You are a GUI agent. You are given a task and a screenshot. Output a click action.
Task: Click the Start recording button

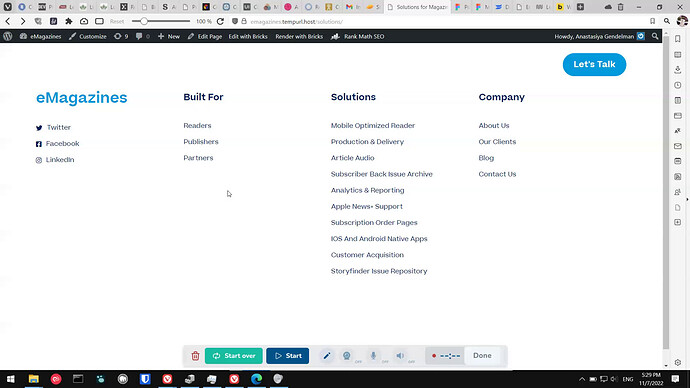coord(288,355)
